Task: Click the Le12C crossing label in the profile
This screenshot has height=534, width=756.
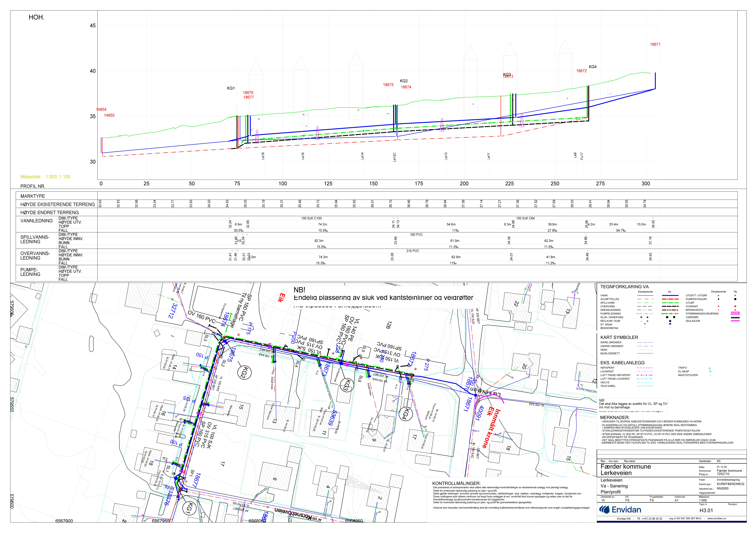Action: [394, 157]
